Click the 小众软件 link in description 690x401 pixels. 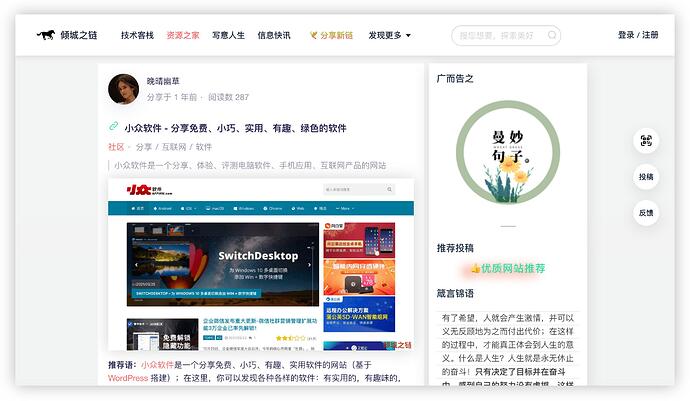(157, 366)
